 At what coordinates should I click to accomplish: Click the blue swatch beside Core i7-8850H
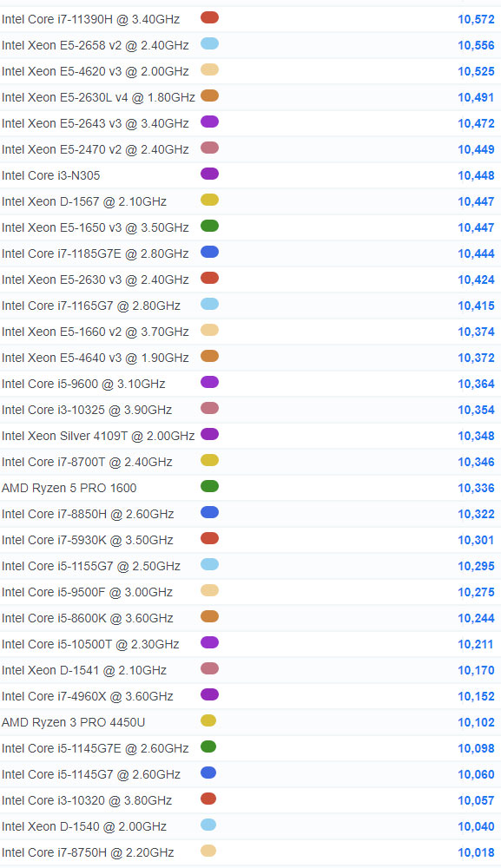point(209,512)
